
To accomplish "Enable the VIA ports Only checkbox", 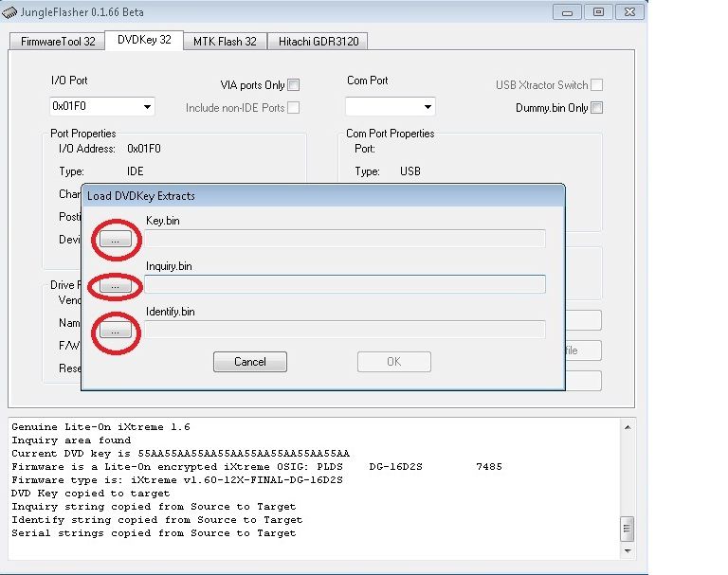I will click(x=293, y=85).
